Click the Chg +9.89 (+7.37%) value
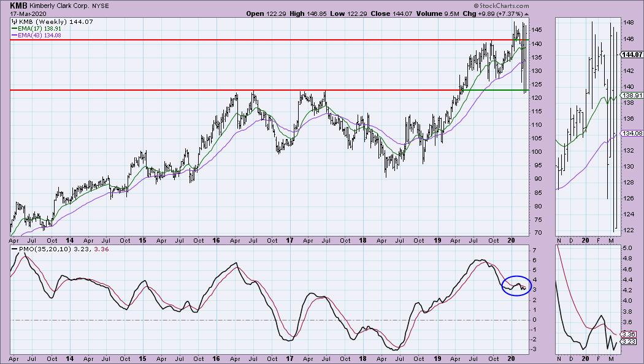The height and width of the screenshot is (364, 644). pos(493,13)
